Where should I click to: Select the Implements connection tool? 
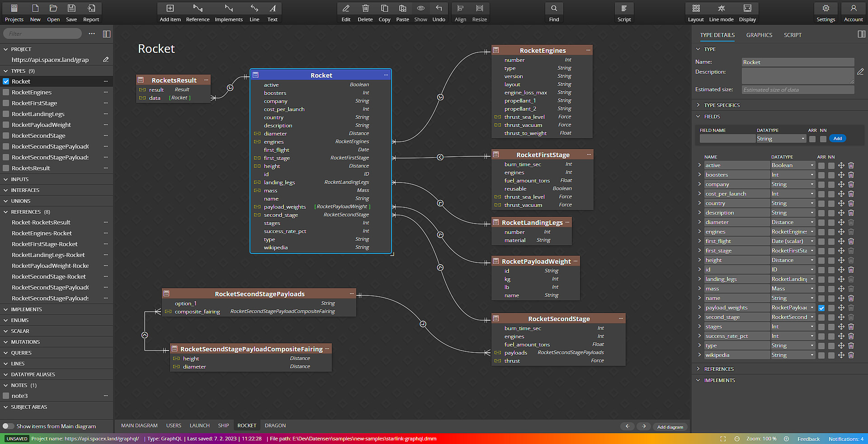pos(229,12)
